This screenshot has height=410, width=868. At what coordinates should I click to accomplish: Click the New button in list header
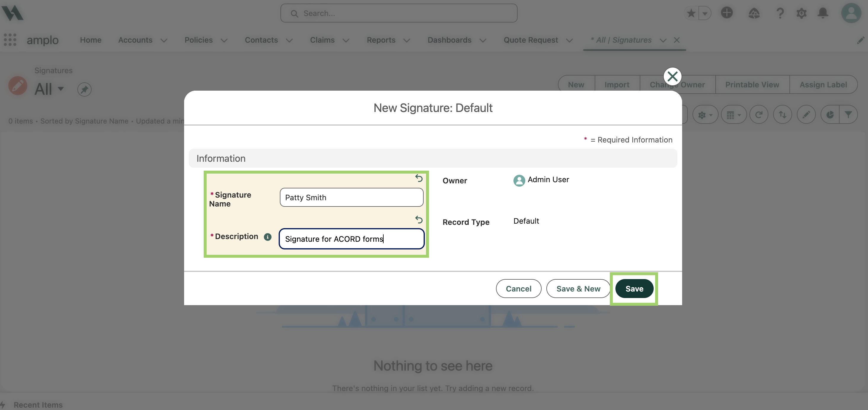click(x=576, y=84)
